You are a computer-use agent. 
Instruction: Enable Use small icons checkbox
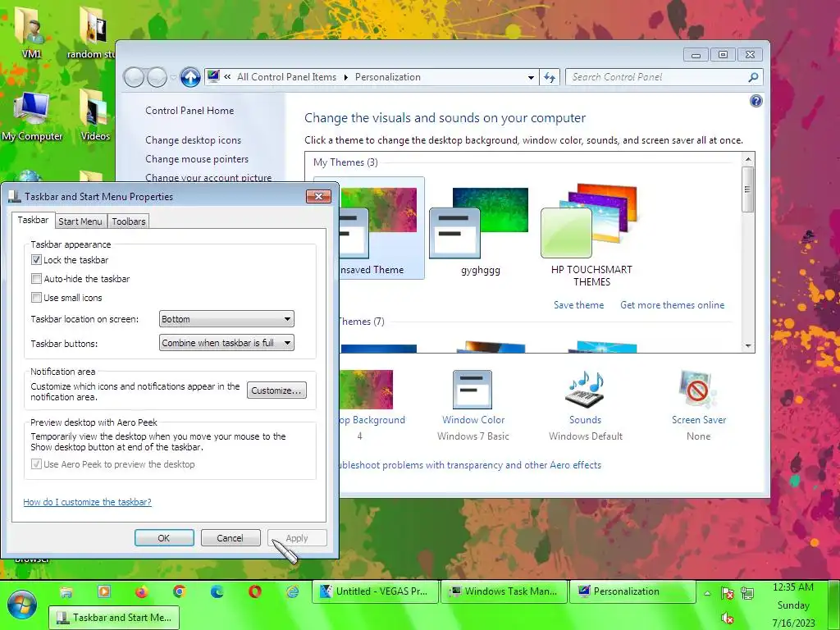[36, 297]
